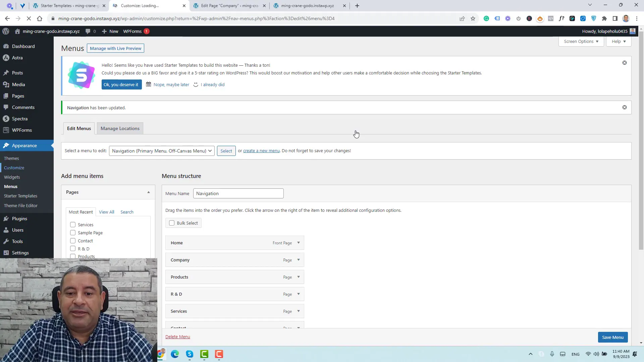Screen dimensions: 644x362
Task: Enable Bulk Select checkbox
Action: (x=172, y=223)
